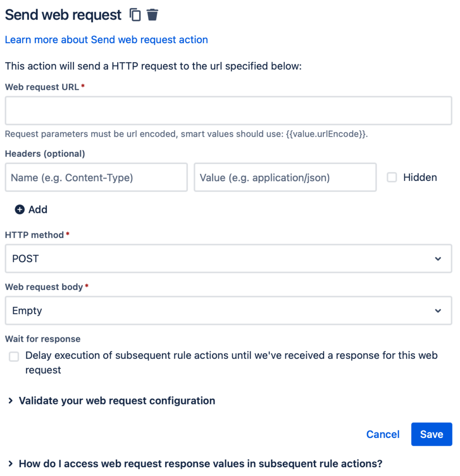Click the header Name input field

pos(96,177)
